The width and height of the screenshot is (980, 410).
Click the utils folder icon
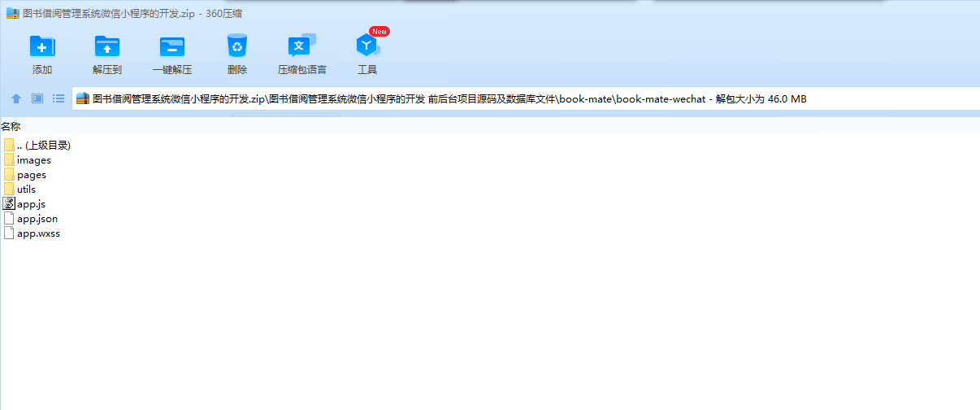click(9, 189)
